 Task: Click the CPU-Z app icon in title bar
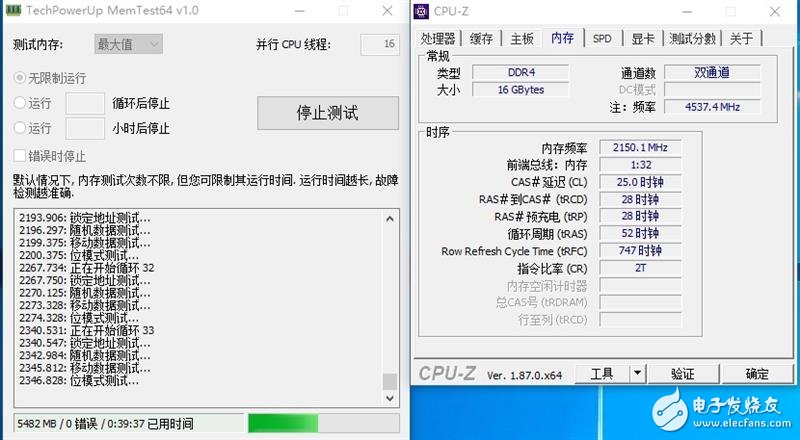(421, 11)
